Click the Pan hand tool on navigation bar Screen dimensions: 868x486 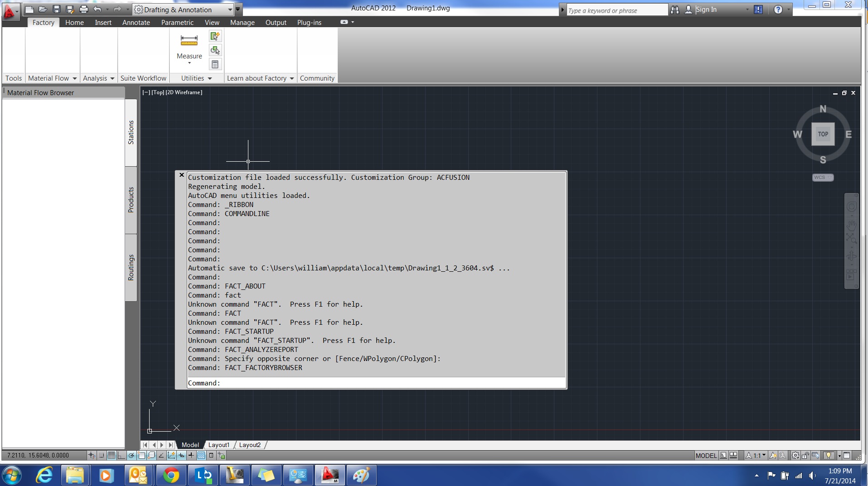[852, 226]
